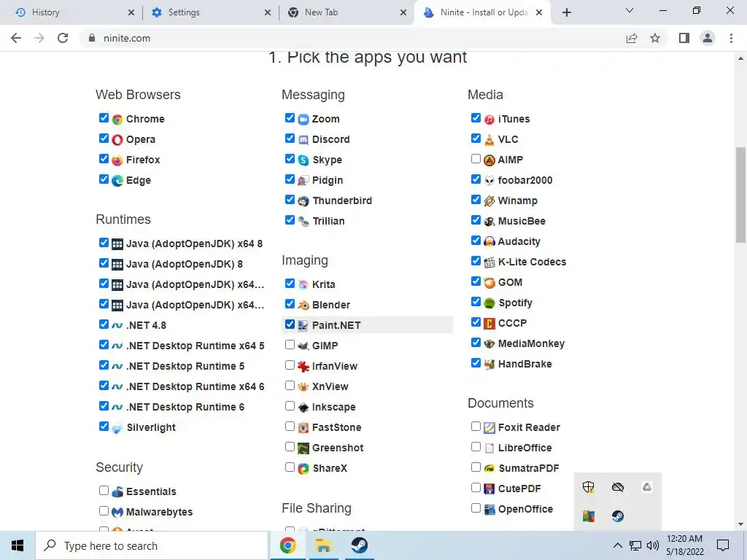Uncheck the Chrome checkbox
The width and height of the screenshot is (747, 560).
(x=104, y=117)
